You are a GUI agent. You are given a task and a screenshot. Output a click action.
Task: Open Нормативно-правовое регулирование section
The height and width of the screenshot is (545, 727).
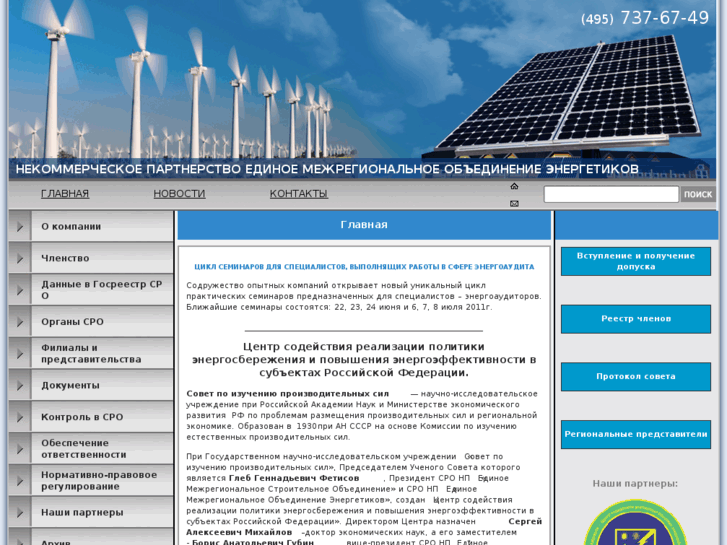coord(99,481)
